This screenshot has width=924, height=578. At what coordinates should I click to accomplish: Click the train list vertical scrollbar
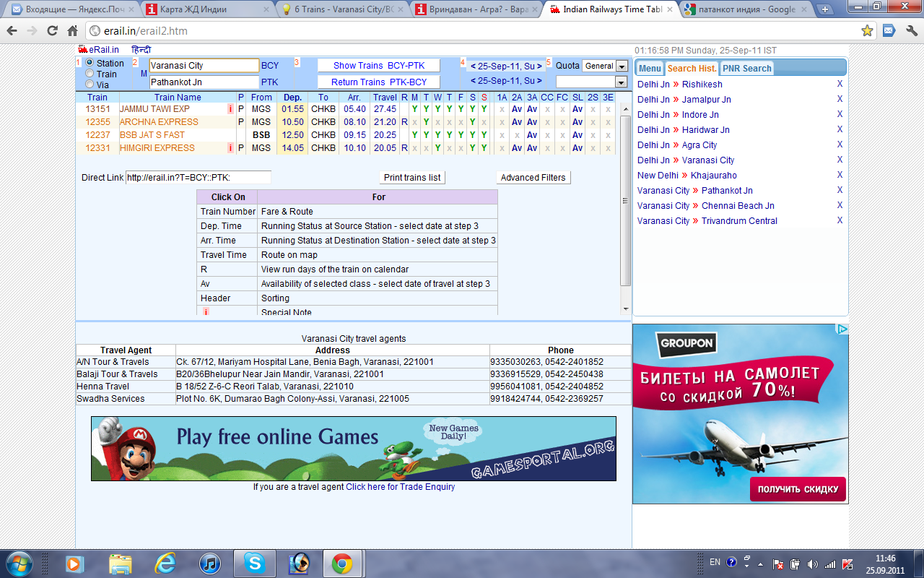coord(625,202)
